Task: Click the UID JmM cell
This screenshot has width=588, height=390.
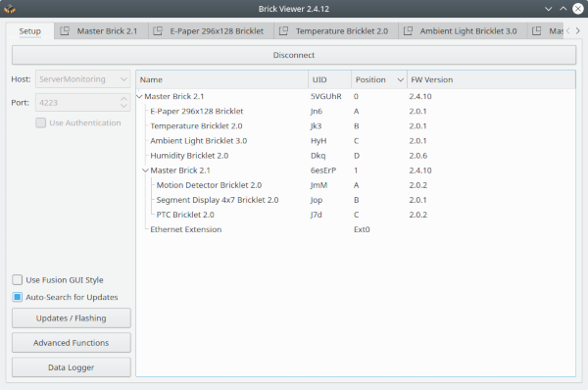Action: tap(318, 185)
